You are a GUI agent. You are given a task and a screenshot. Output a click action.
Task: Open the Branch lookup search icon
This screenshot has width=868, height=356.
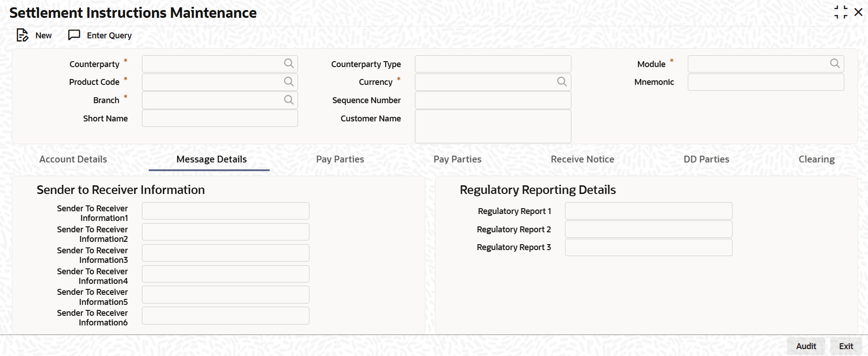(288, 100)
